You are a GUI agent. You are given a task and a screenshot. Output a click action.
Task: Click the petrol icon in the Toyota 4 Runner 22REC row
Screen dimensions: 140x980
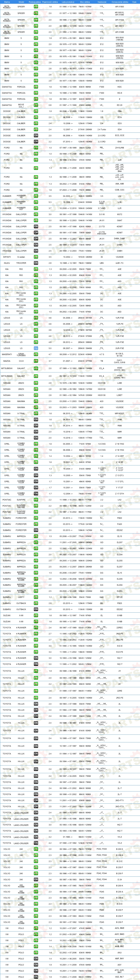click(36, 628)
